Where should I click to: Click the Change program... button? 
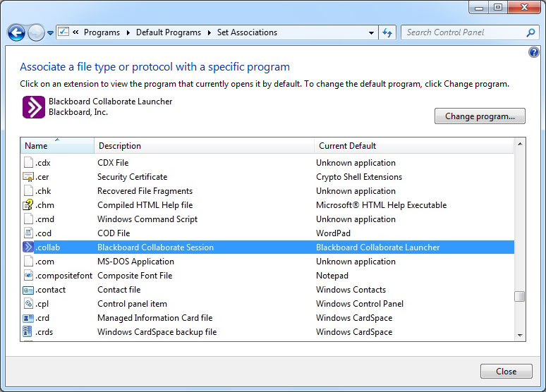tap(480, 116)
